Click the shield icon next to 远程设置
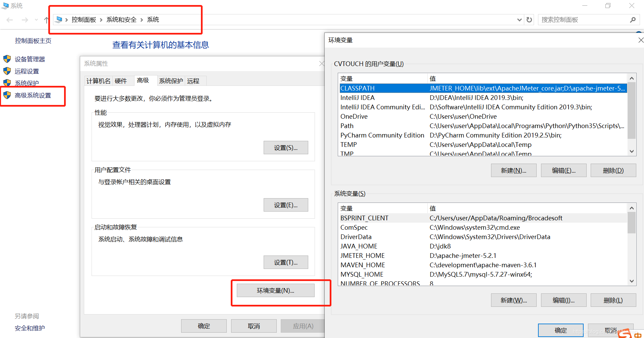 click(x=7, y=71)
